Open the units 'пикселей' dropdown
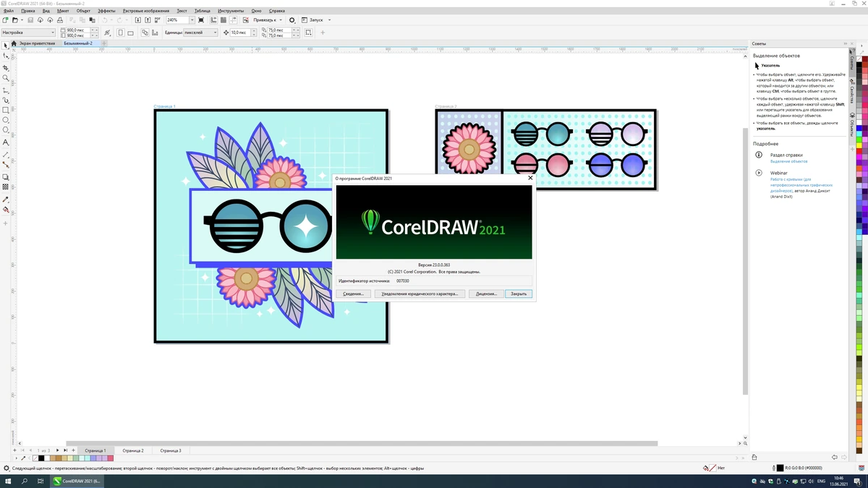Image resolution: width=868 pixels, height=488 pixels. coord(201,33)
